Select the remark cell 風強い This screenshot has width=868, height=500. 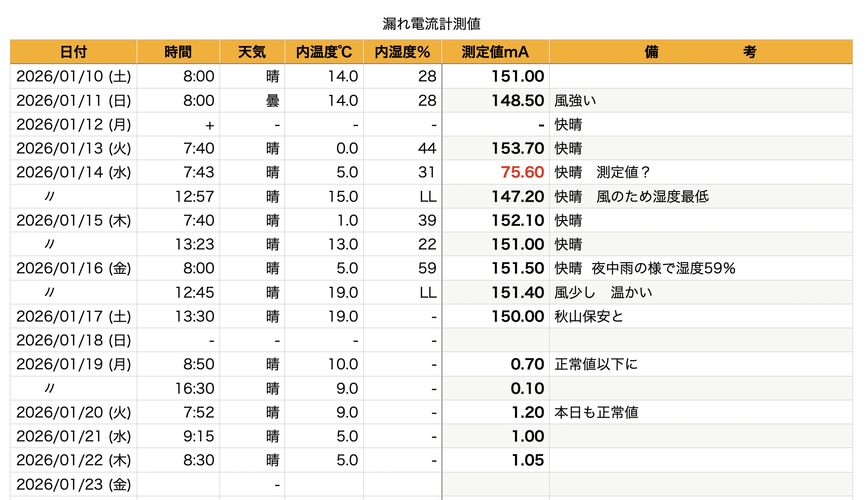pyautogui.click(x=575, y=101)
